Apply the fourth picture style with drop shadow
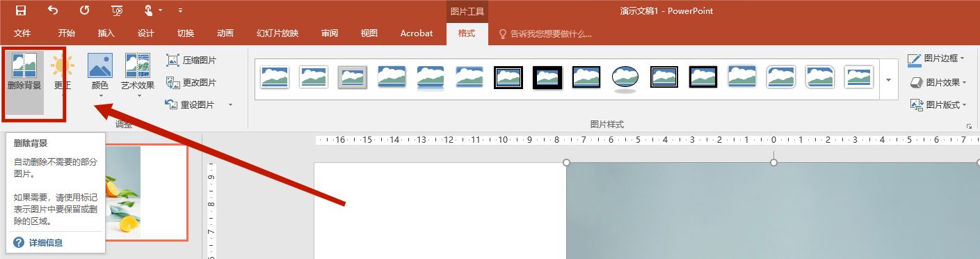 click(x=392, y=77)
